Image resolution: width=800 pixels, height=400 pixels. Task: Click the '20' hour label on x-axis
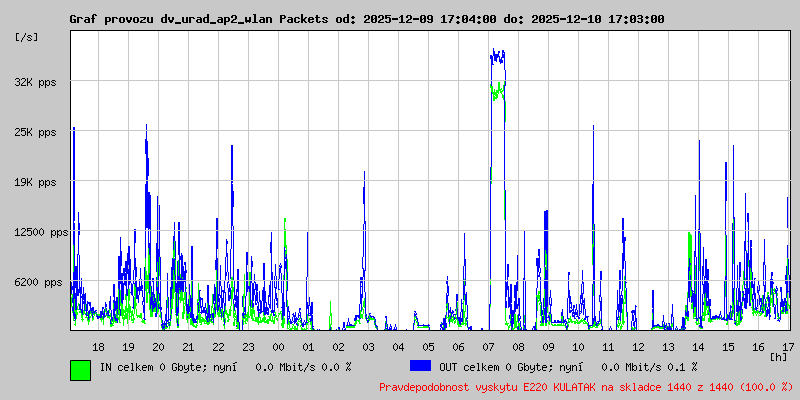pos(158,347)
